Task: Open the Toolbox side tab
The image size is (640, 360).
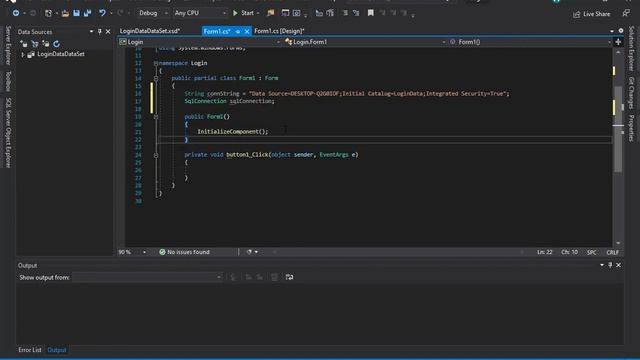Action: (x=8, y=81)
